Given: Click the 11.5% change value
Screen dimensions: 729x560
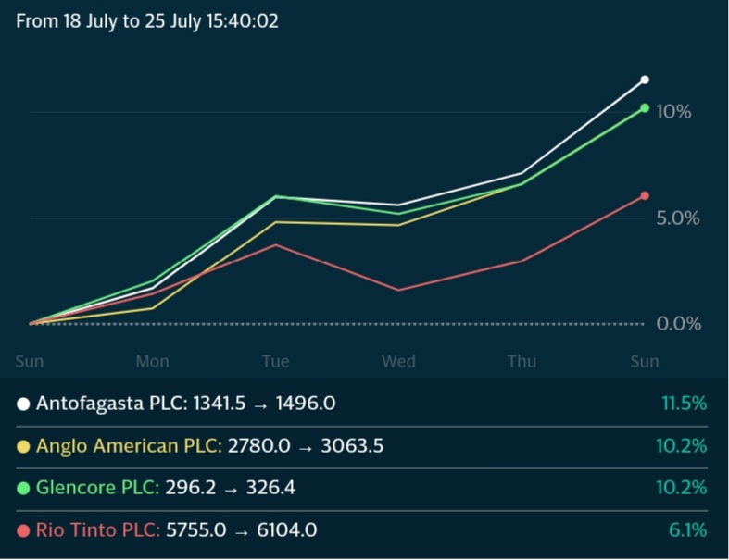Looking at the screenshot, I should 683,404.
